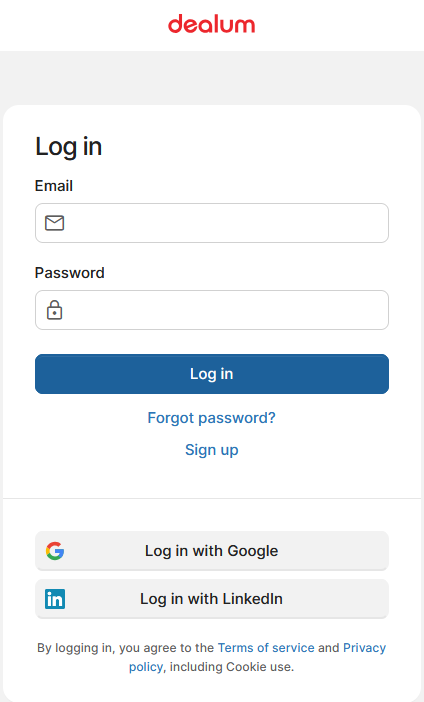This screenshot has width=424, height=702.
Task: Go to the Sign up link
Action: [x=212, y=449]
